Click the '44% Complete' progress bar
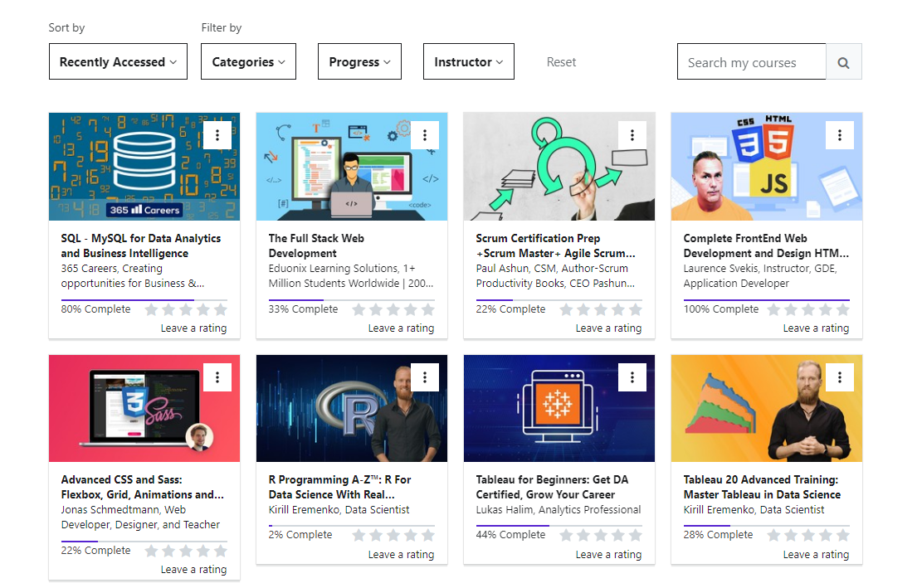Screen dimensions: 922x588 pos(559,526)
